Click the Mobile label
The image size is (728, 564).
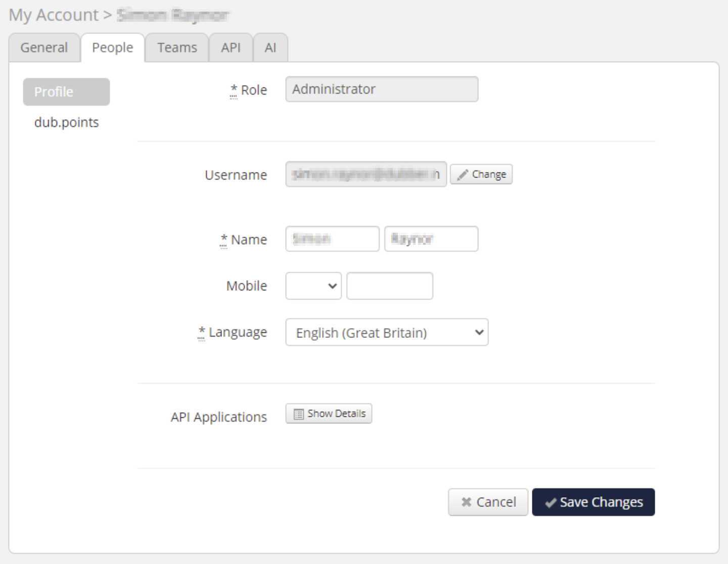[247, 286]
